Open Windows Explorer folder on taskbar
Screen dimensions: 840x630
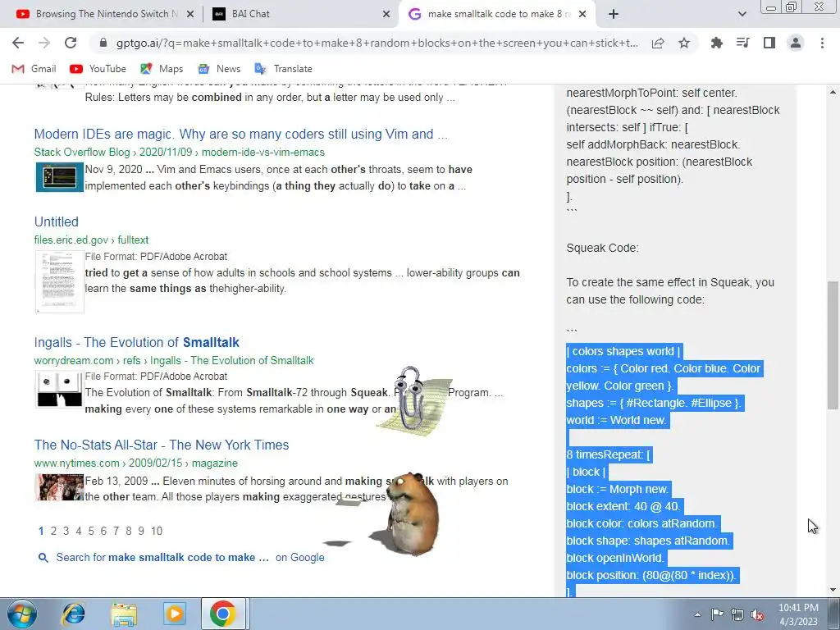(x=124, y=614)
